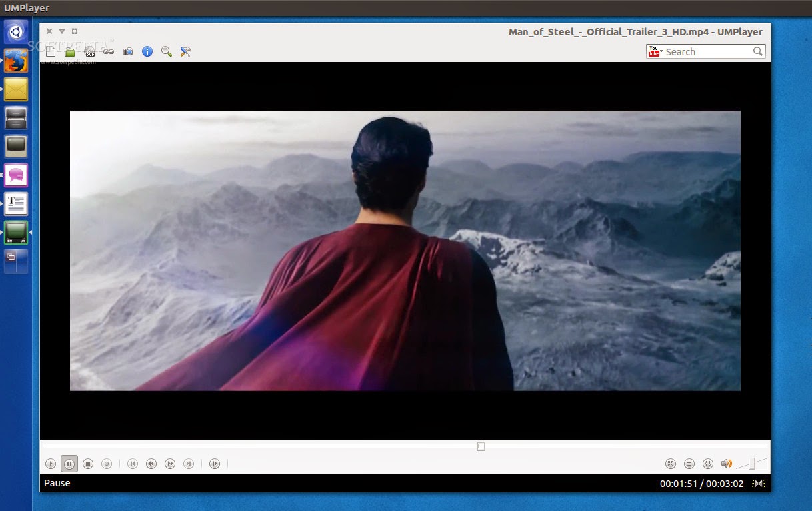The width and height of the screenshot is (812, 511).
Task: Click the YouTube search field
Action: (x=707, y=51)
